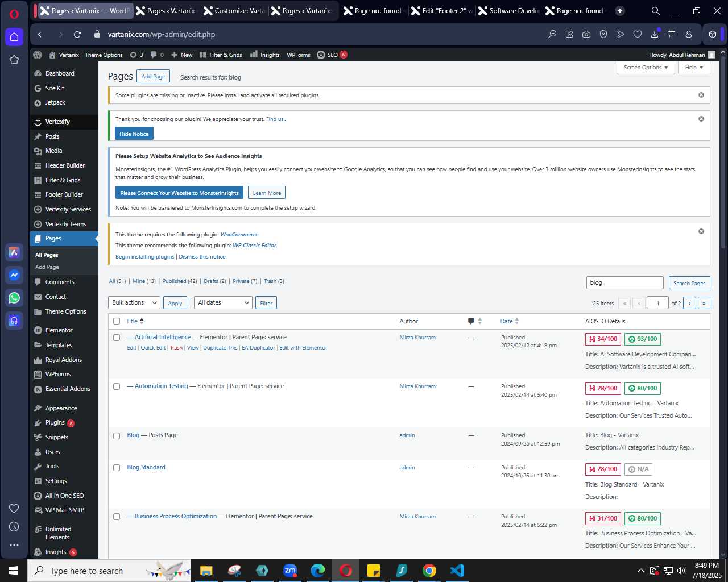The image size is (728, 582).
Task: Open browser downloads icon
Action: (x=655, y=35)
